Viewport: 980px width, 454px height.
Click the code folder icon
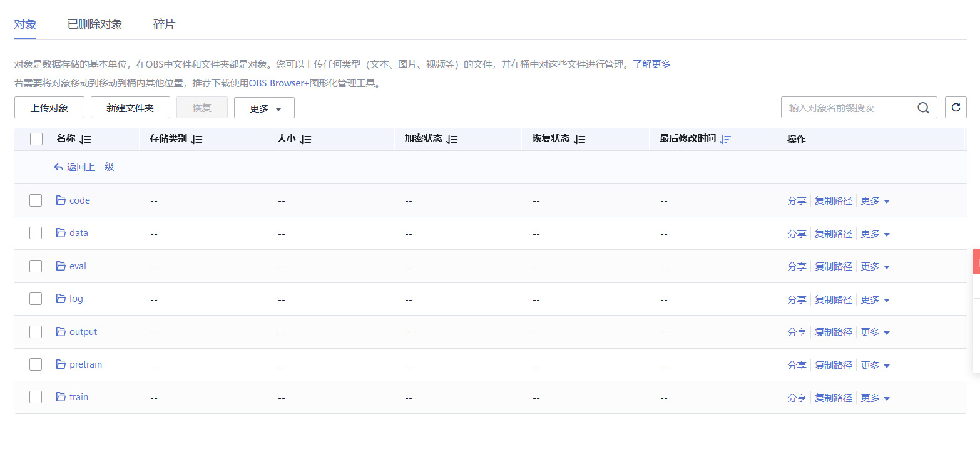[x=61, y=200]
